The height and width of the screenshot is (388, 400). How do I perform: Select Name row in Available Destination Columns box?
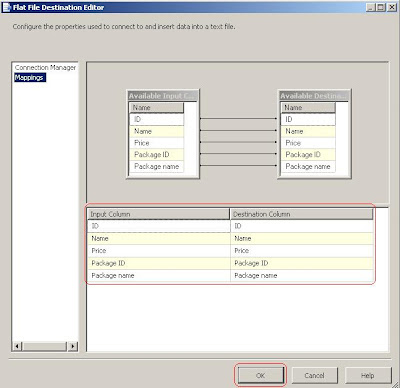(x=308, y=131)
